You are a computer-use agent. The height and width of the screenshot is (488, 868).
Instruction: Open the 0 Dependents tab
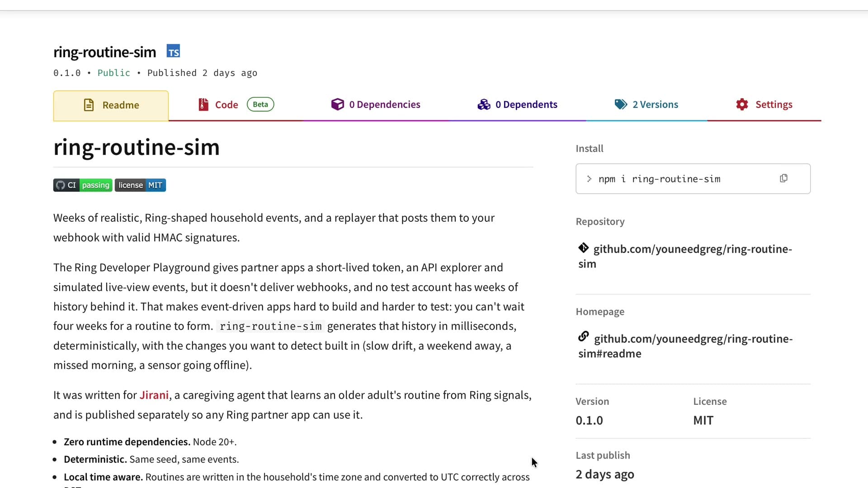(x=517, y=105)
